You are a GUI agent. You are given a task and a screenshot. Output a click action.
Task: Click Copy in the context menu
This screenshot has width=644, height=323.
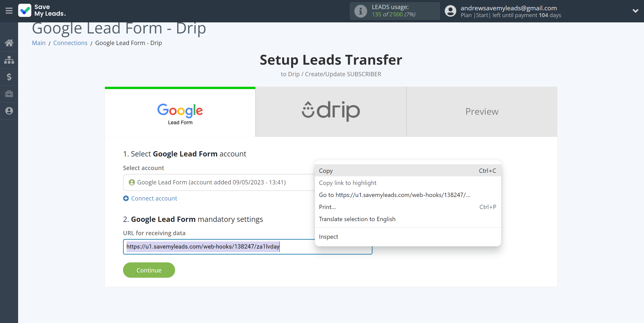[x=326, y=170]
